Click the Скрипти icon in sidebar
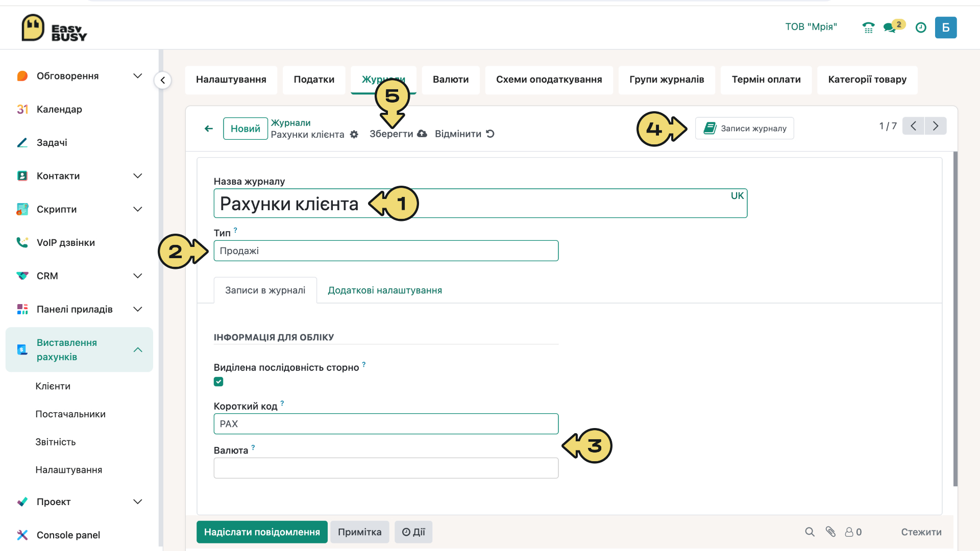The width and height of the screenshot is (980, 551). [22, 209]
